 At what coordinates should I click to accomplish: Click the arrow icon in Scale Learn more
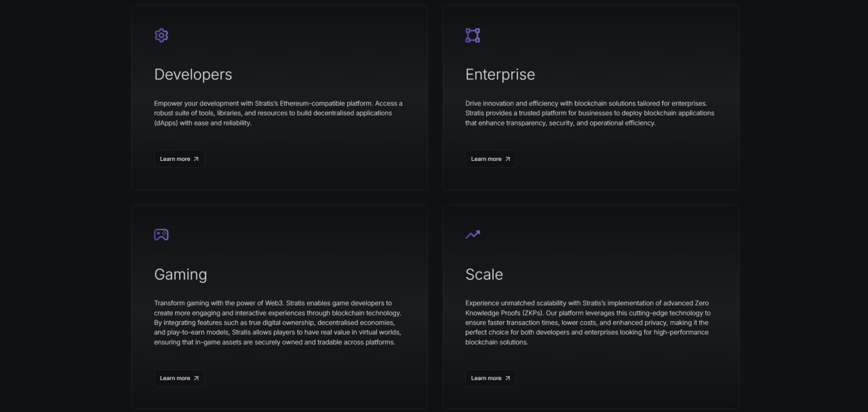pyautogui.click(x=507, y=378)
